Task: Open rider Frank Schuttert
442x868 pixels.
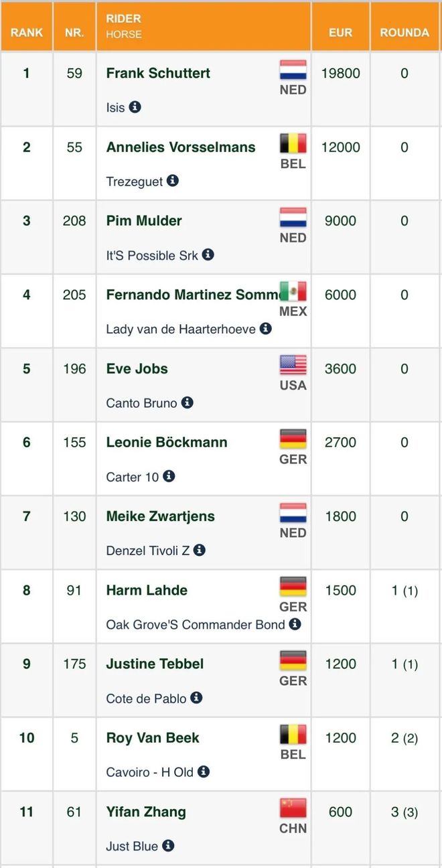Action: coord(158,73)
